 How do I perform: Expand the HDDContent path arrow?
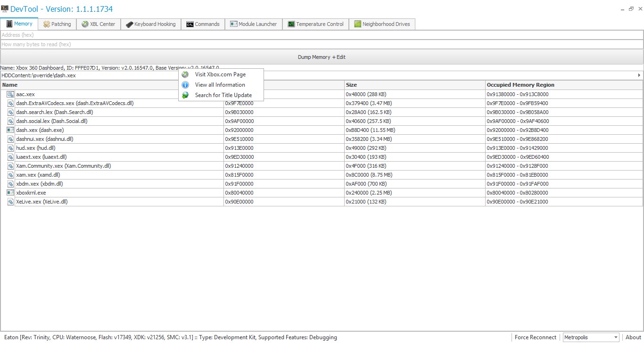[x=639, y=75]
